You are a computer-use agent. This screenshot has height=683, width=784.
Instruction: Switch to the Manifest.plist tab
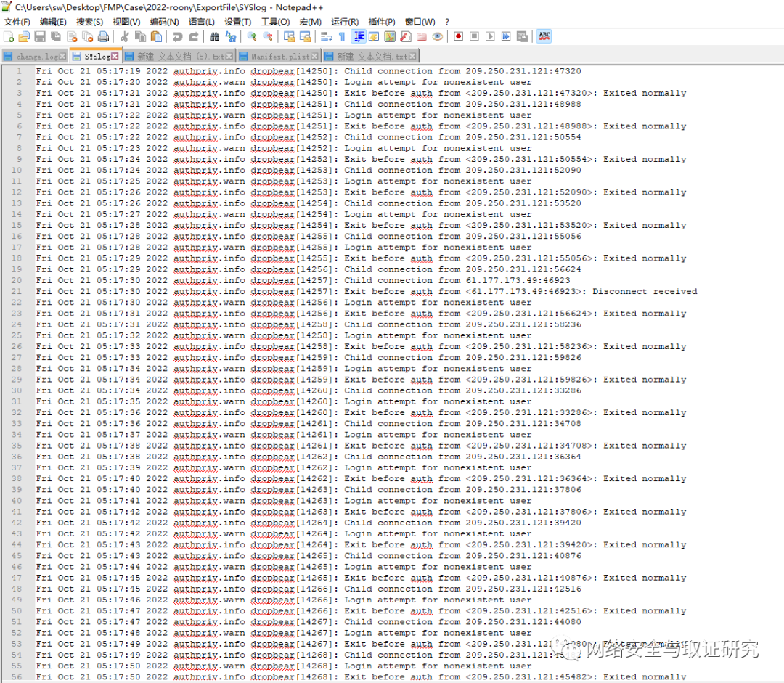[x=279, y=57]
